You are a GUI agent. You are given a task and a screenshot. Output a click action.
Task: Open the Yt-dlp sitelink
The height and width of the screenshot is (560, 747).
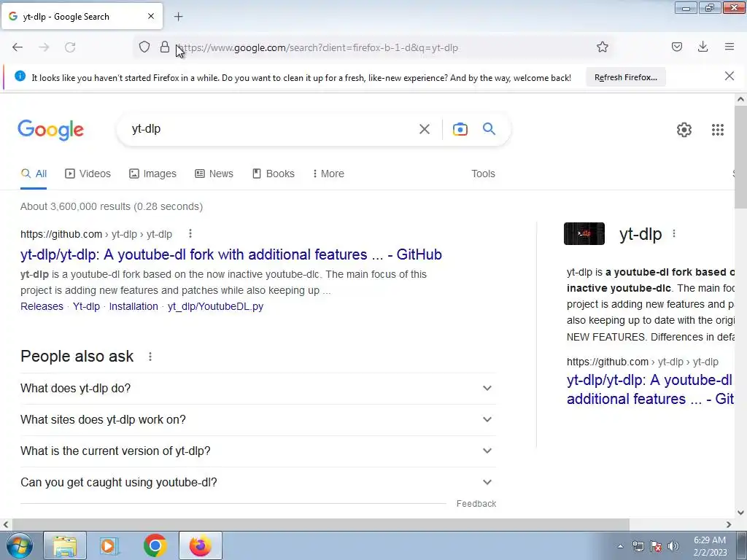tap(86, 306)
